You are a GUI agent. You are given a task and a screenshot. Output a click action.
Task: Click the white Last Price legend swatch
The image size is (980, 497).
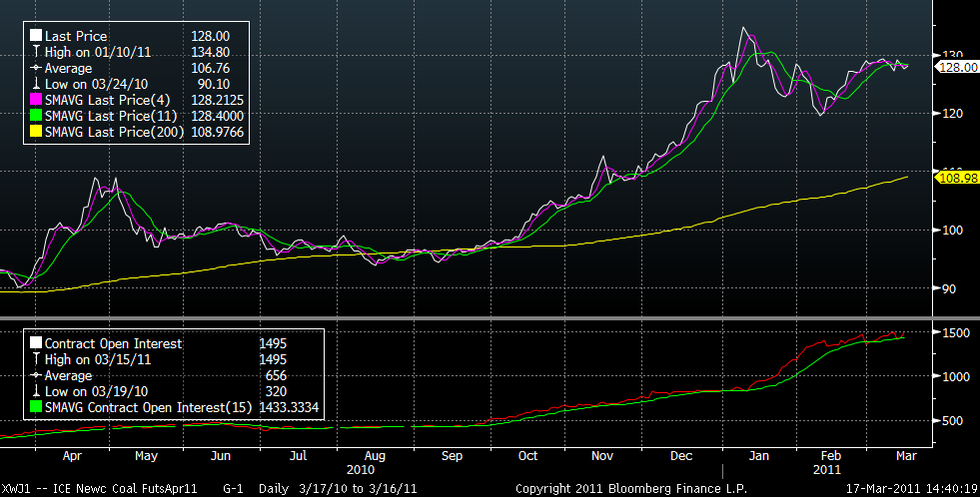click(36, 35)
